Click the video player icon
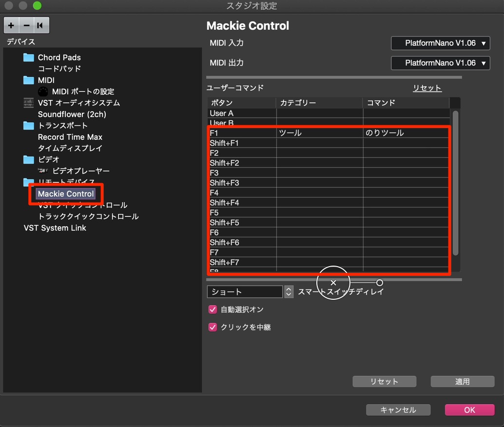Image resolution: width=504 pixels, height=427 pixels. [43, 171]
